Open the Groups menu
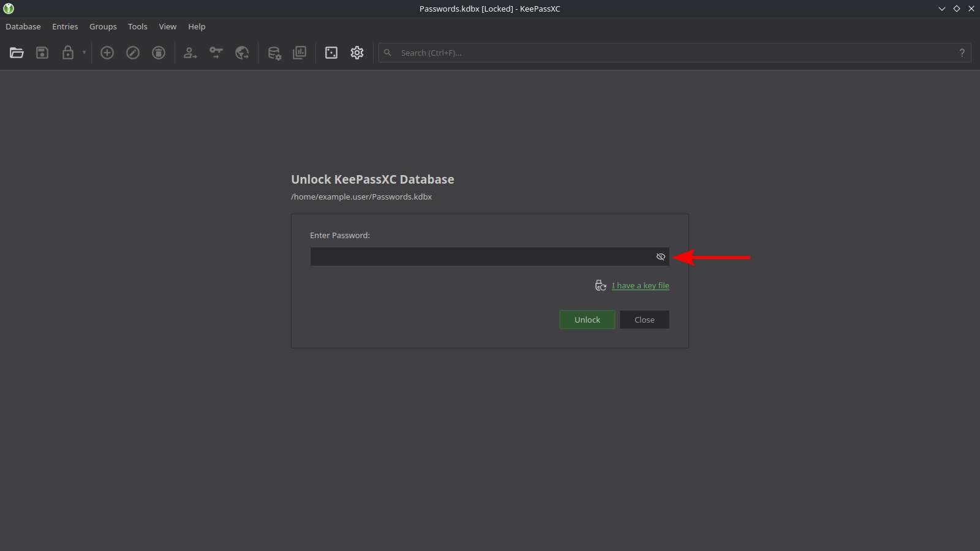This screenshot has width=980, height=551. pyautogui.click(x=103, y=26)
